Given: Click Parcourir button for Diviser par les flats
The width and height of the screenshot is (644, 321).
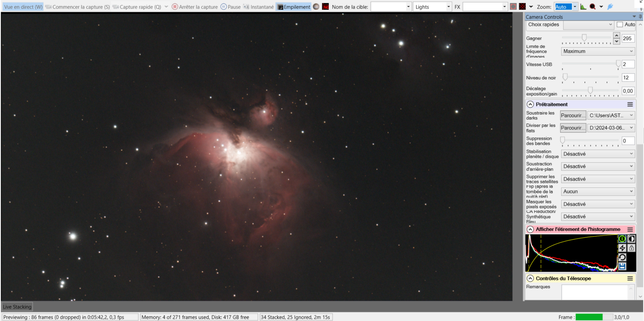Looking at the screenshot, I should point(573,128).
